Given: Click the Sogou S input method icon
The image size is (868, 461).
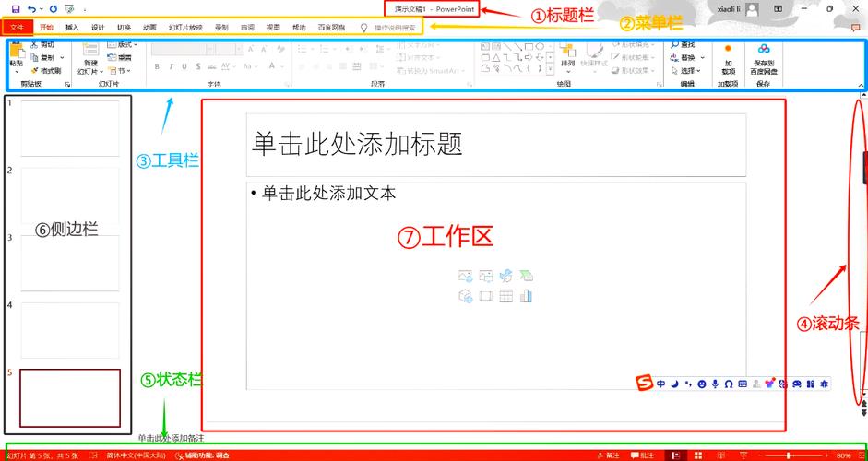Looking at the screenshot, I should (643, 383).
